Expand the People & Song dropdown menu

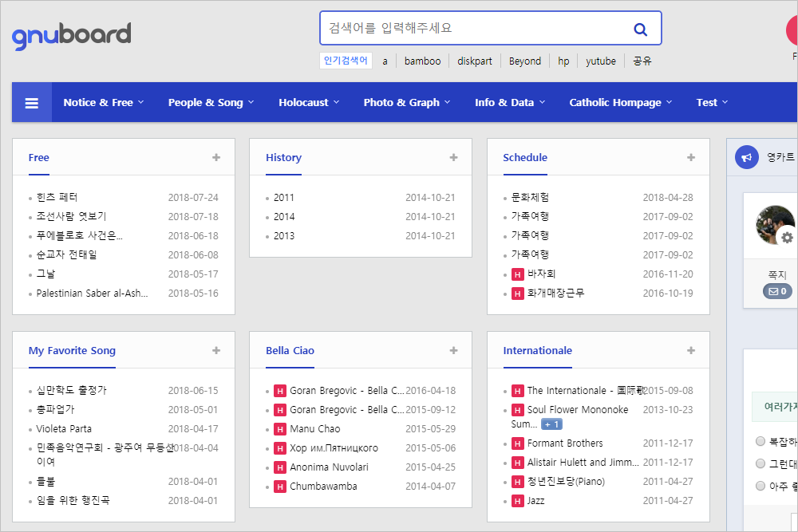211,103
